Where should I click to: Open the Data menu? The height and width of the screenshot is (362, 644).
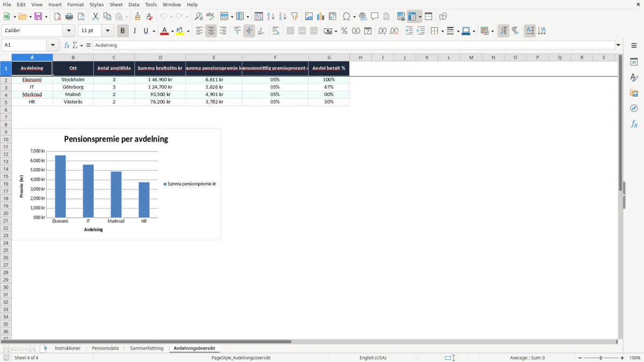pos(134,4)
